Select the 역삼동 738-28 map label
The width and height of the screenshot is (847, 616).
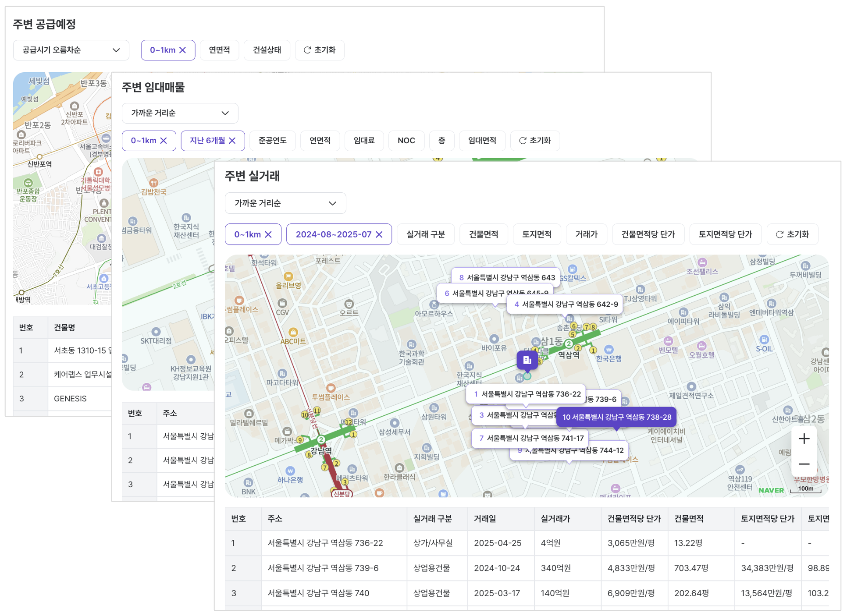(616, 417)
